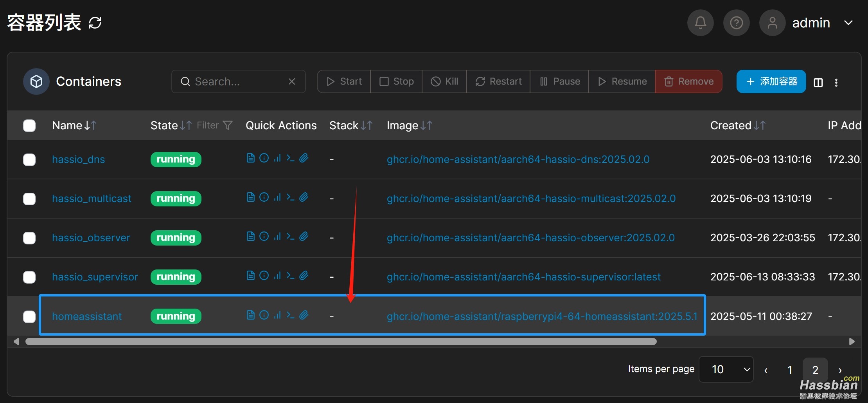Open logs icon for hassio_observer
Viewport: 868px width, 403px height.
pos(250,236)
